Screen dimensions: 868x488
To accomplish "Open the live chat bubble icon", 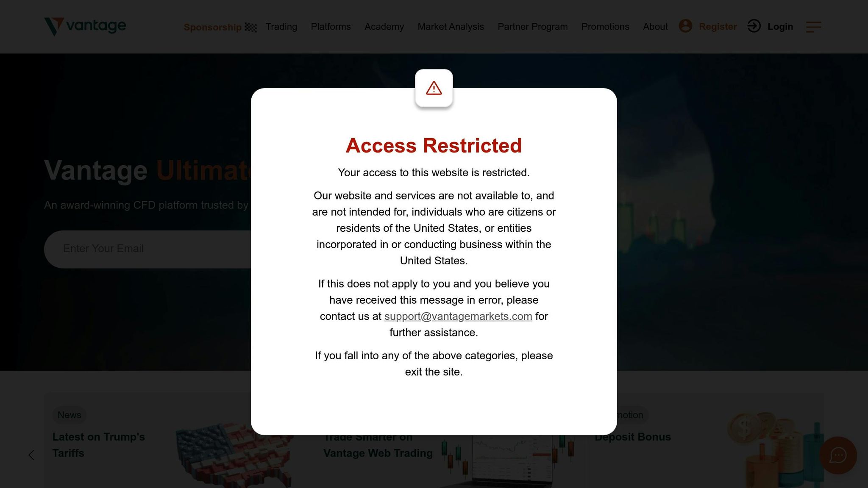I will 838,455.
